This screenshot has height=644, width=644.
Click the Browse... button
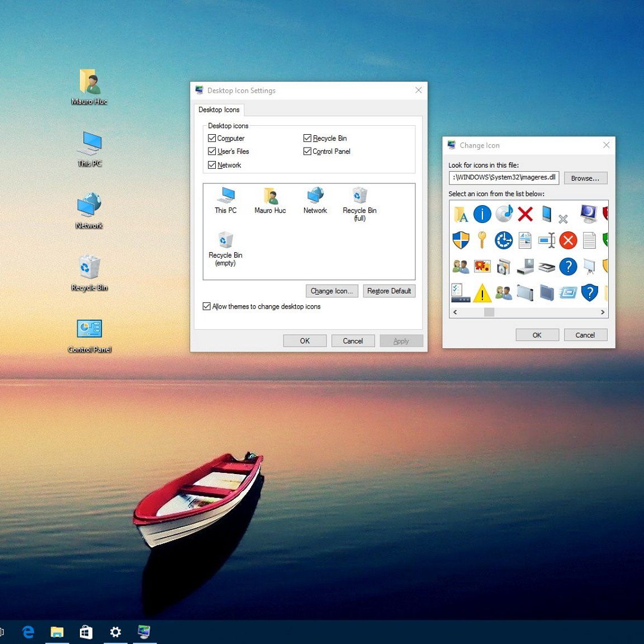(x=585, y=178)
